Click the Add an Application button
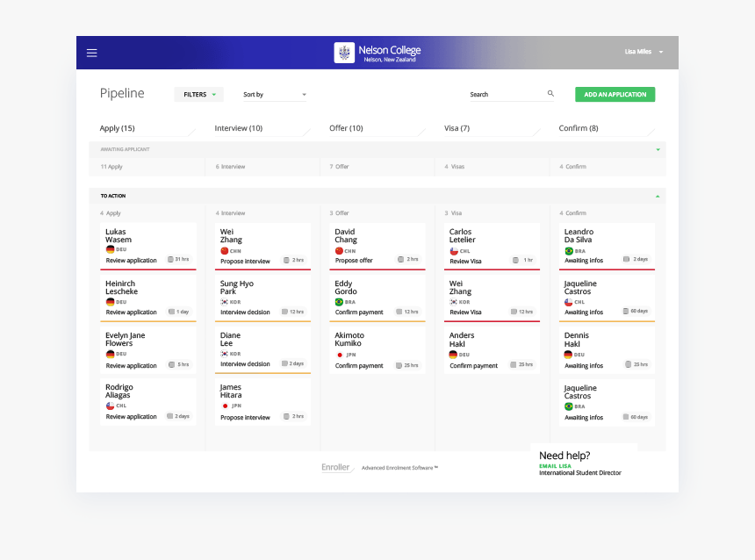Viewport: 755px width, 560px height. (x=615, y=95)
